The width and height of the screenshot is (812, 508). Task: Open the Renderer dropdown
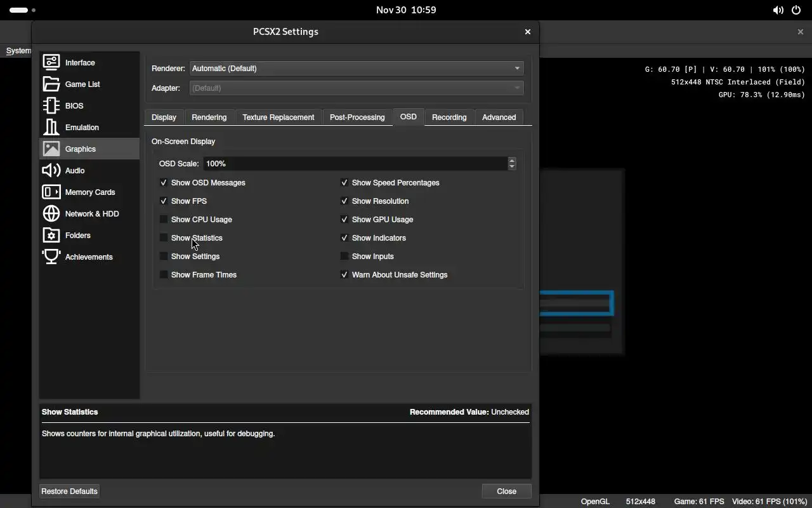[357, 68]
